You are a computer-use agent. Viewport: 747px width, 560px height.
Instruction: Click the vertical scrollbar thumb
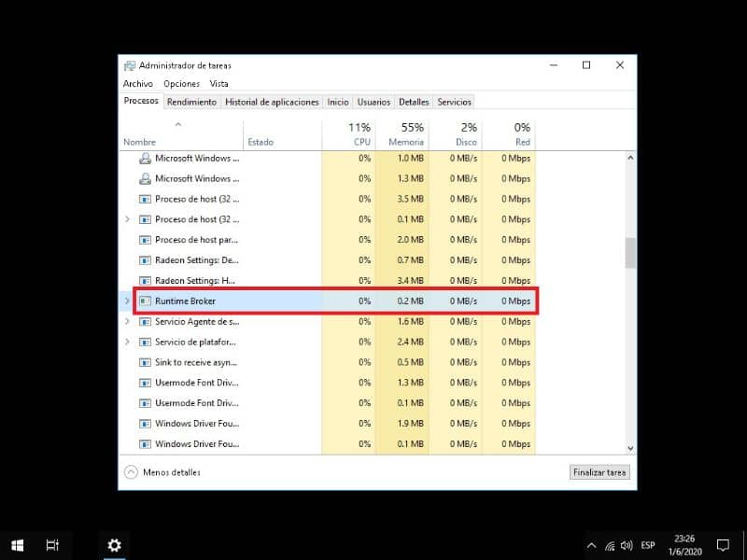631,253
